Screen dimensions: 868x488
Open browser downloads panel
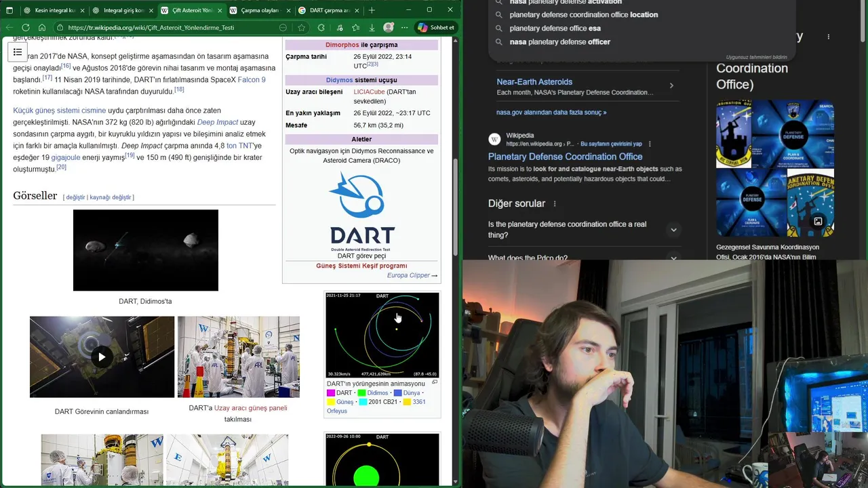(372, 28)
